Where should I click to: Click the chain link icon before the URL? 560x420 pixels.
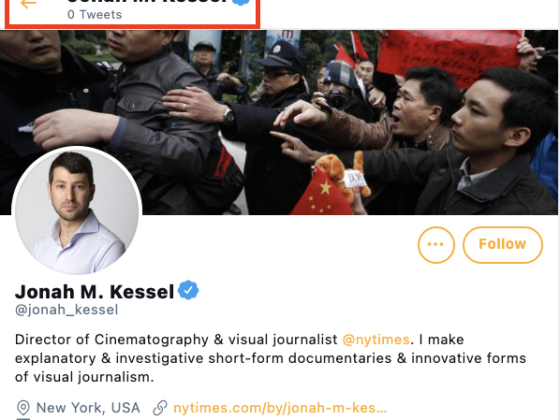click(x=160, y=408)
